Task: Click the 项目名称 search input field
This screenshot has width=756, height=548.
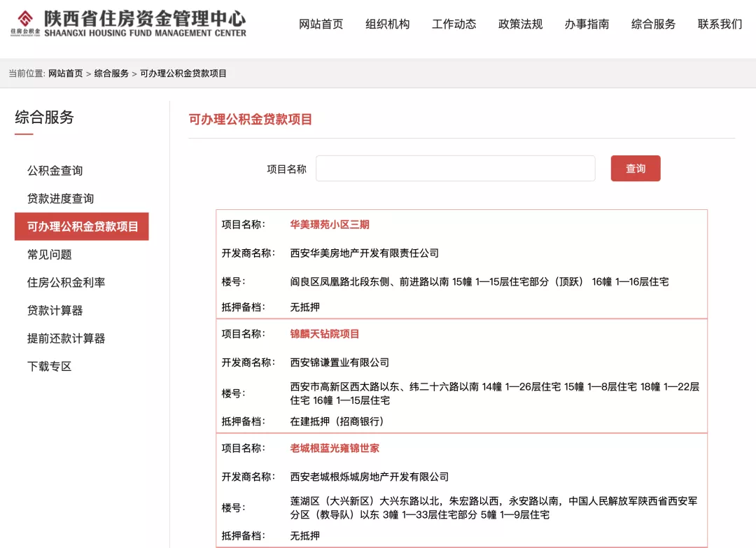Action: point(455,169)
